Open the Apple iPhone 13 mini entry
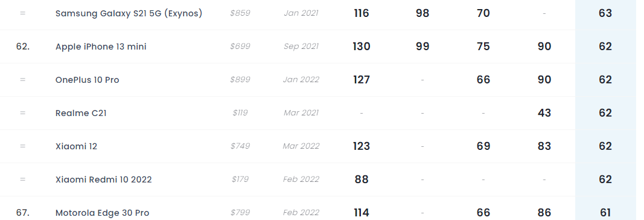This screenshot has height=220, width=644. tap(101, 47)
